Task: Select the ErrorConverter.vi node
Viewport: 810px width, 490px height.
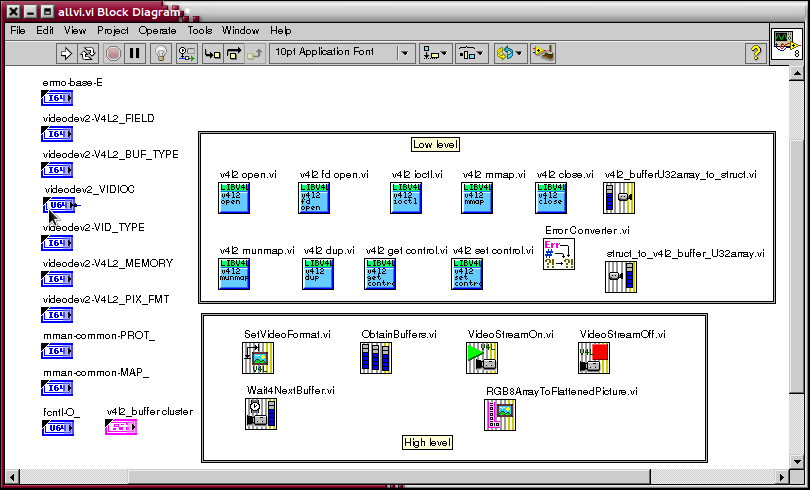Action: [558, 254]
